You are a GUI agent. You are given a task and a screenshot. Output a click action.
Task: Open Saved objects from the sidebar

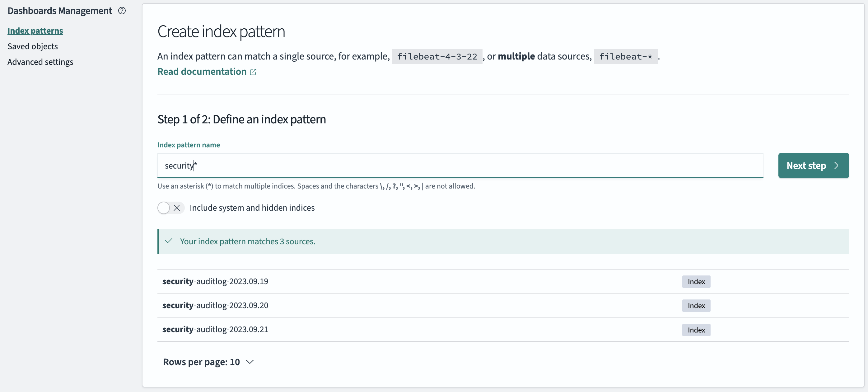coord(33,46)
